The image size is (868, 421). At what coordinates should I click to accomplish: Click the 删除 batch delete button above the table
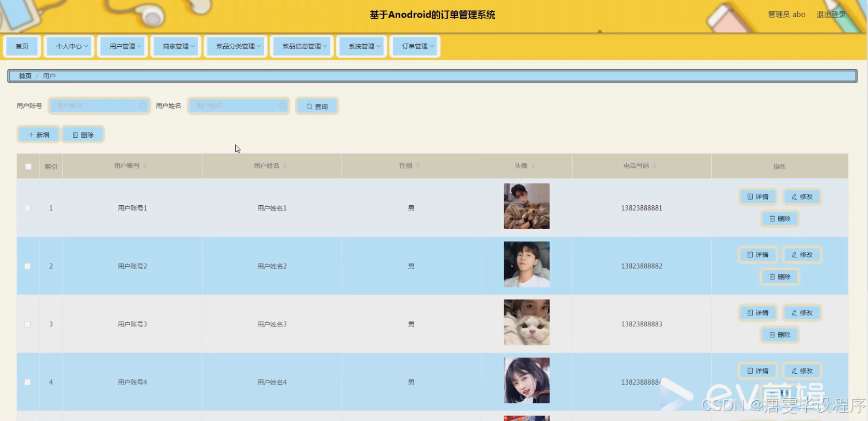click(83, 135)
